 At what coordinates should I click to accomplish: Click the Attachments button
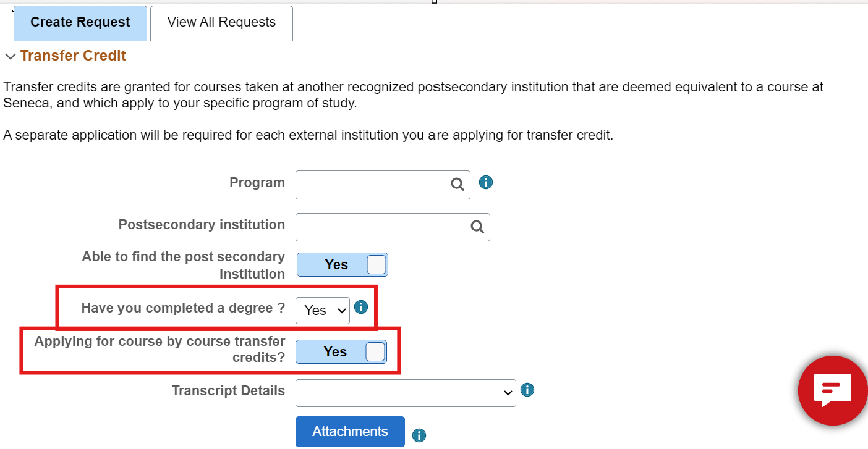click(350, 432)
